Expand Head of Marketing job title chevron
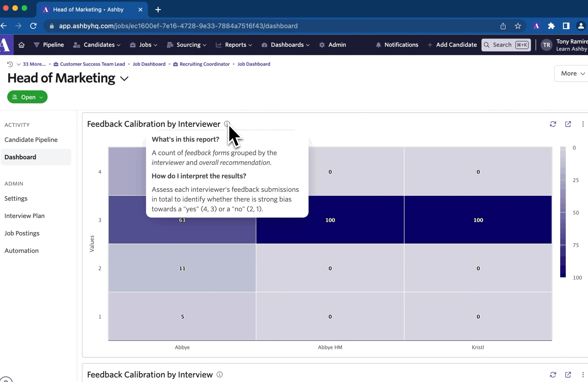The width and height of the screenshot is (588, 382). (124, 79)
